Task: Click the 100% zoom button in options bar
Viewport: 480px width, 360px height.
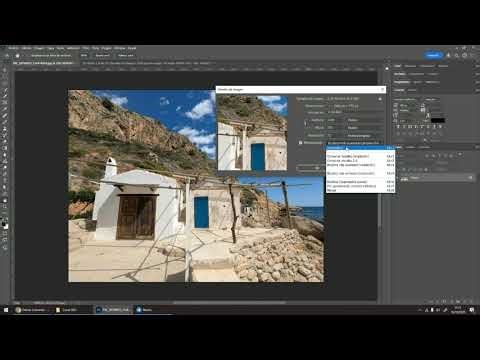Action: 84,56
